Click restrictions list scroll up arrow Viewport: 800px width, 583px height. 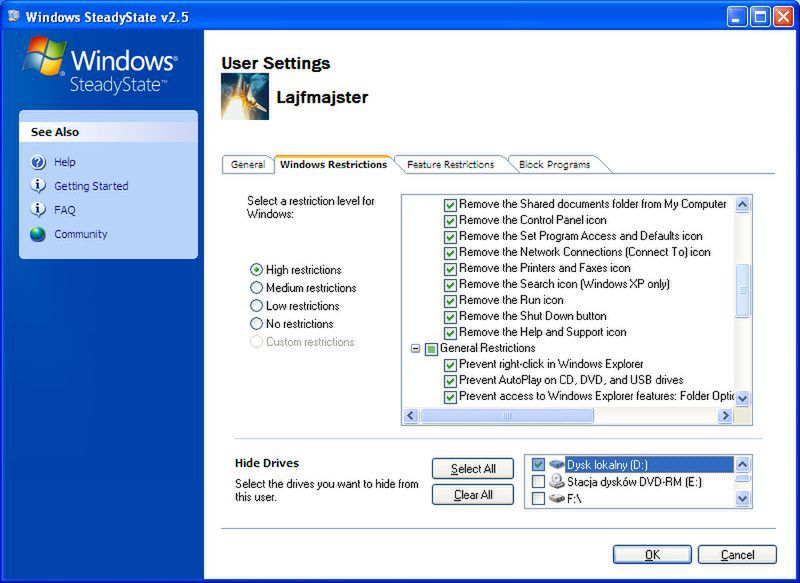(743, 205)
